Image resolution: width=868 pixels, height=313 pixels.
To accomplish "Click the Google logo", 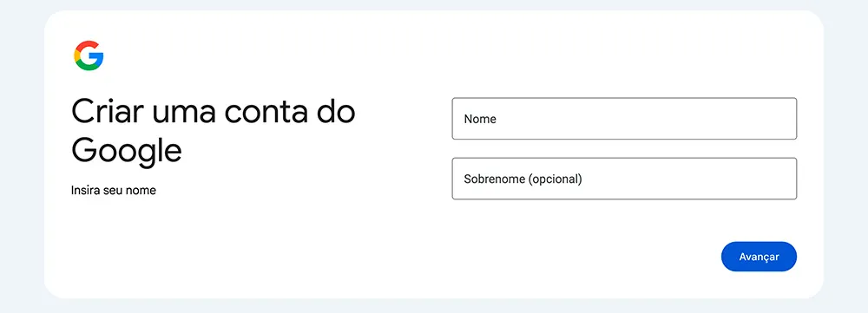I will click(x=89, y=55).
